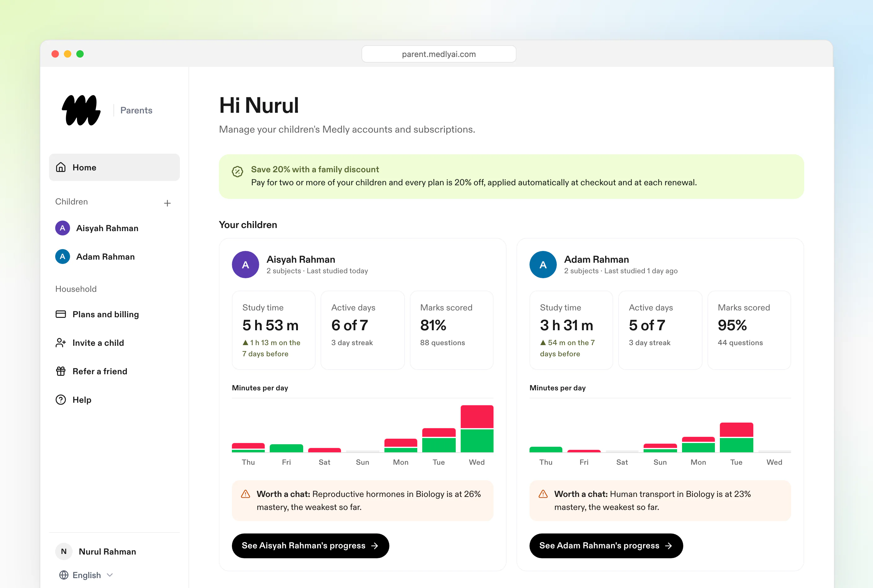Click Aisyah's purple avatar in the sidebar
Viewport: 873px width, 588px height.
tap(63, 228)
